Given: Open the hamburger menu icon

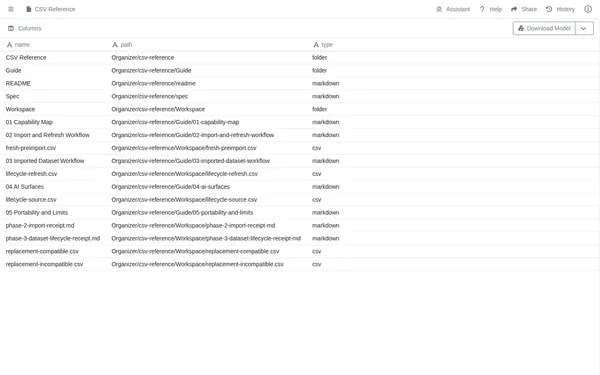Looking at the screenshot, I should click(11, 9).
